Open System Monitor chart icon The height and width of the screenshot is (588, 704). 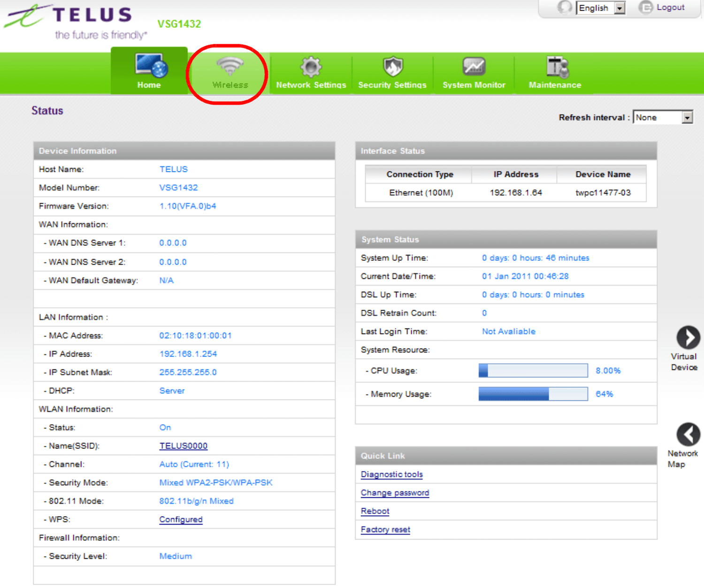coord(474,67)
